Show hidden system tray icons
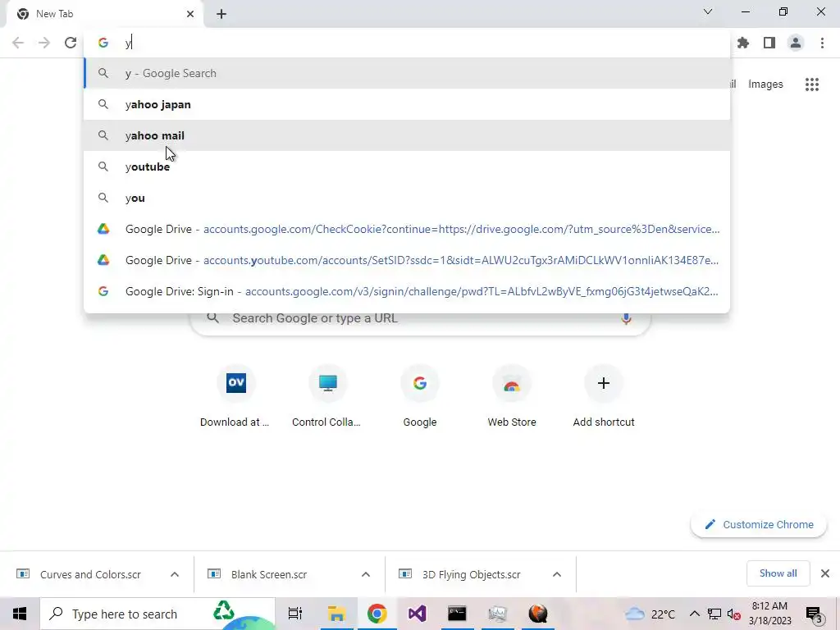This screenshot has height=630, width=840. click(x=694, y=614)
